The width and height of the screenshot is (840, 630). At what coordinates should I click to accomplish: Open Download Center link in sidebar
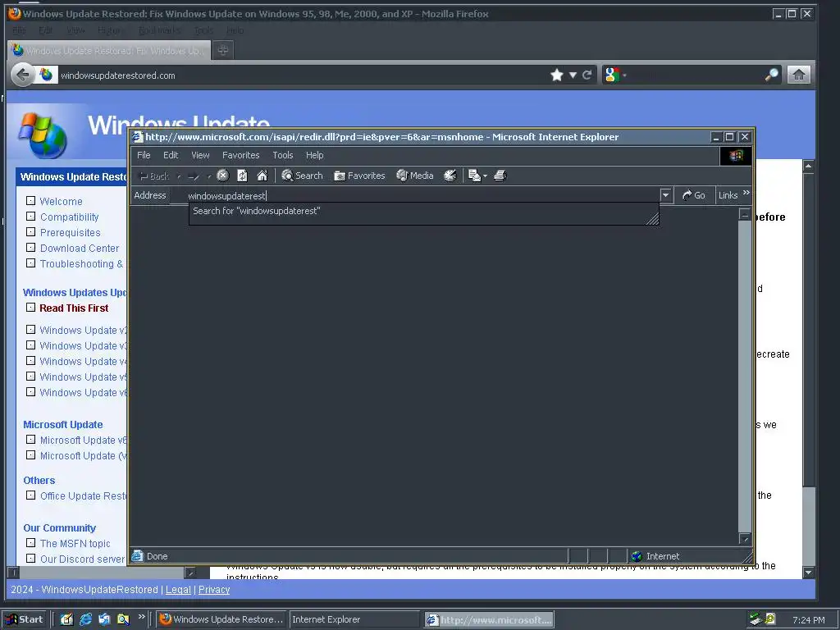click(80, 248)
